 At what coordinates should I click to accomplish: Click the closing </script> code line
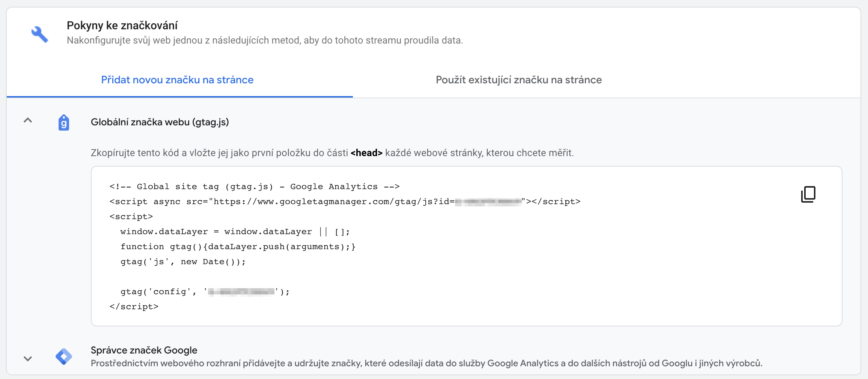coord(134,307)
